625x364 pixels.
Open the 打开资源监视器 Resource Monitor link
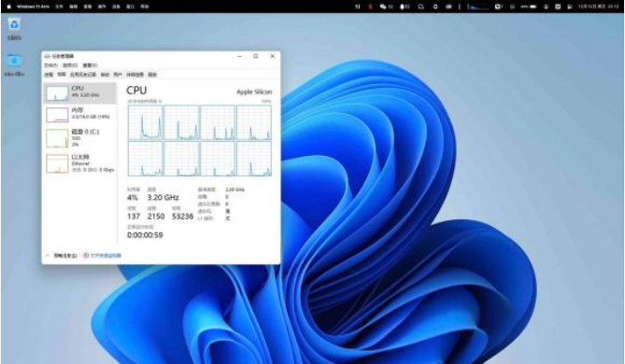coord(102,256)
